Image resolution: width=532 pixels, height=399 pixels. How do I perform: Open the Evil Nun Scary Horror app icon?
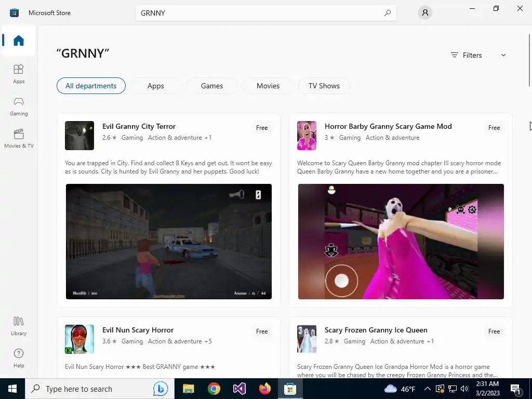(79, 339)
